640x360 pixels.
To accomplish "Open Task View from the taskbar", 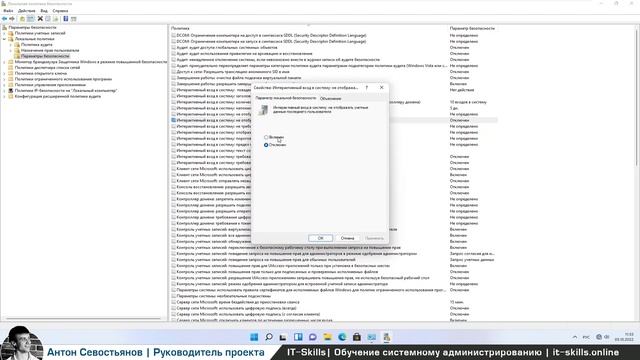I will point(283,337).
